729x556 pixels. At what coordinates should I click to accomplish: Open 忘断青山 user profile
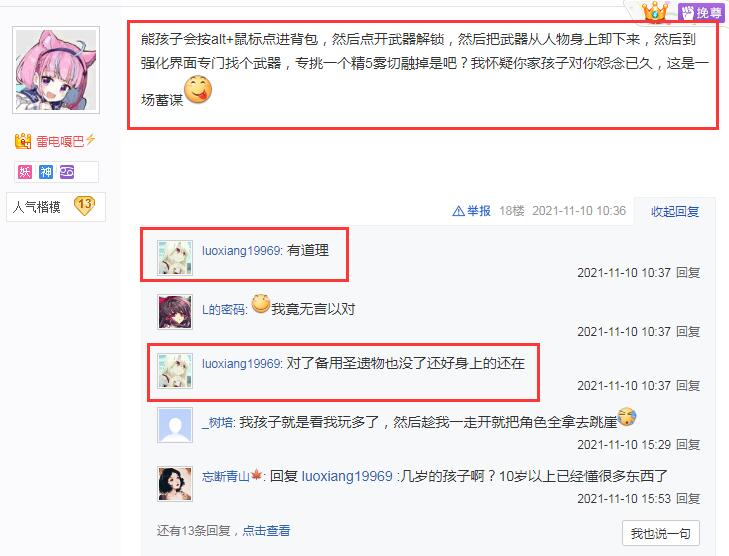pos(226,477)
